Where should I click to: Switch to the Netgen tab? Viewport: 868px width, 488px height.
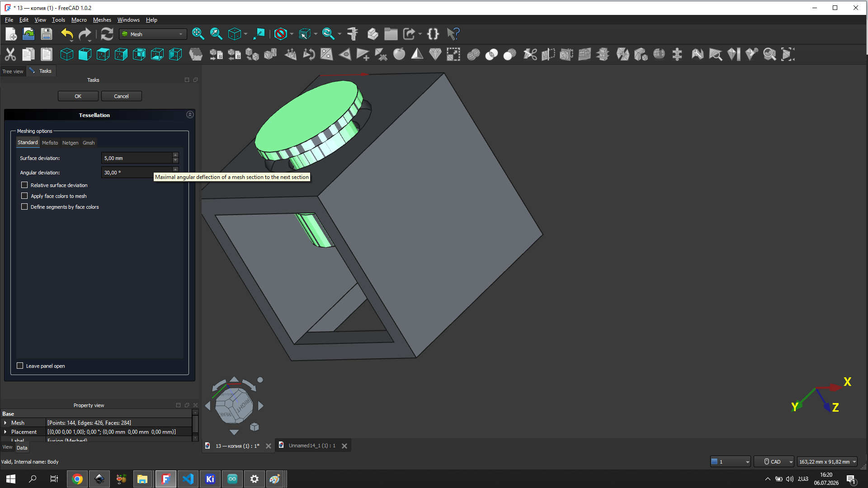tap(70, 143)
